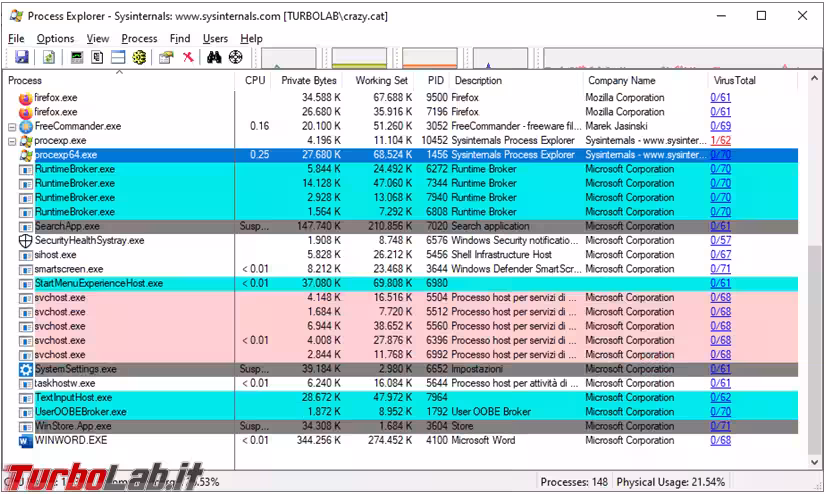
Task: Click the CPU usage mini graph in toolbar
Action: 288,58
